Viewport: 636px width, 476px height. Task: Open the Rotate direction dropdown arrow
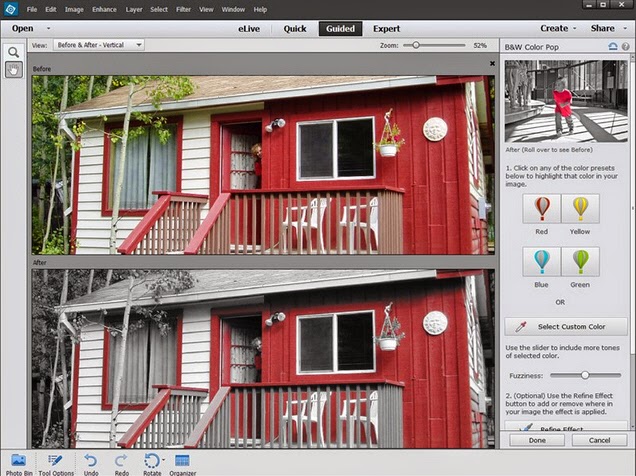pos(163,460)
